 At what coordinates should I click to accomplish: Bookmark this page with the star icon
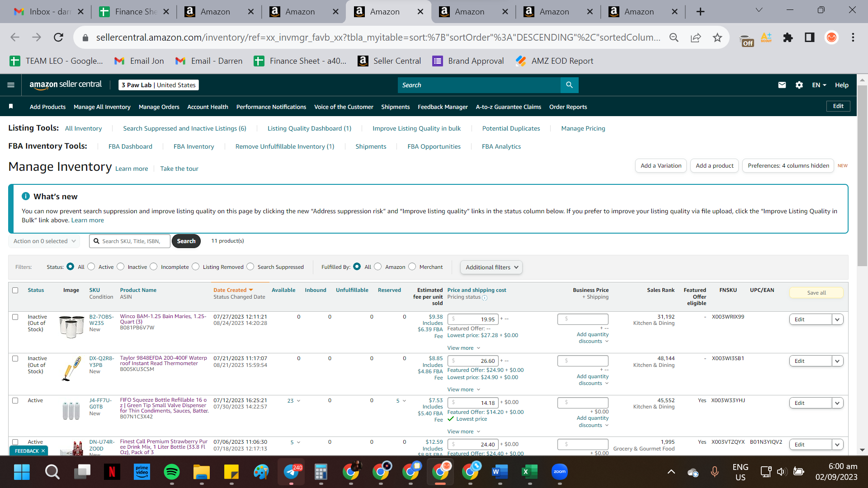click(x=717, y=38)
